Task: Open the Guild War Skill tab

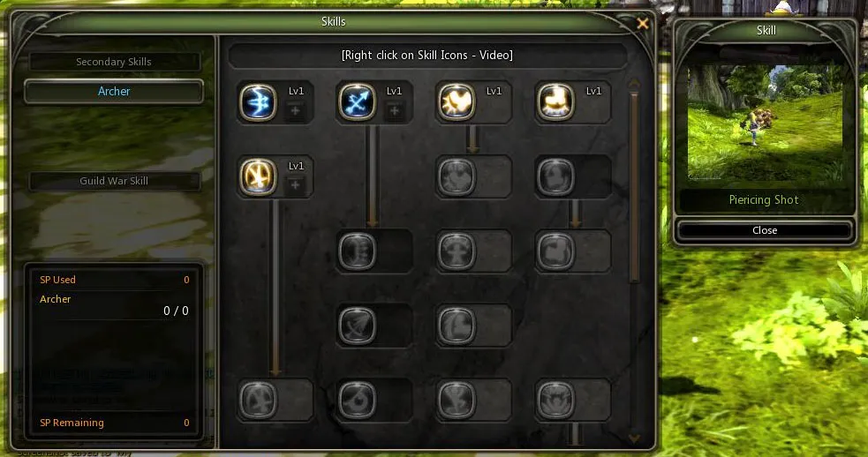Action: click(x=114, y=181)
